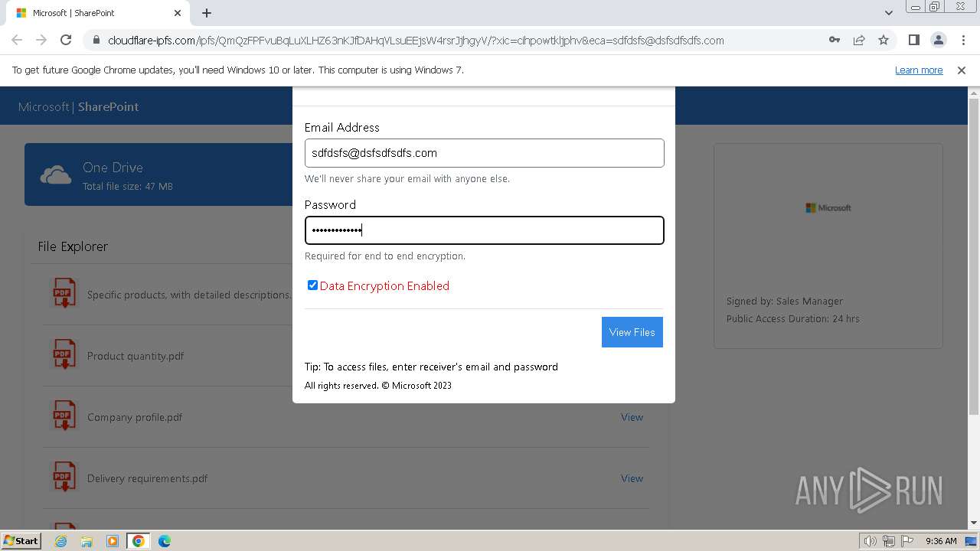Click the Microsoft | SharePoint header title

pos(78,107)
